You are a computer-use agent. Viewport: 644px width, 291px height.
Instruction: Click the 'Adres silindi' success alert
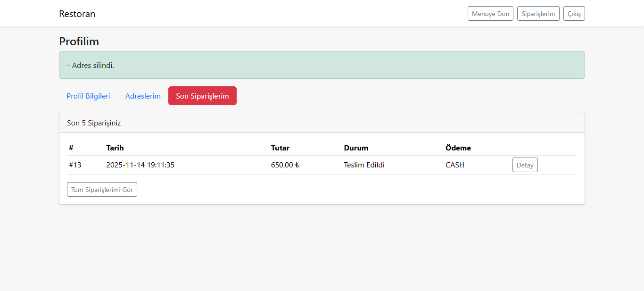pos(322,65)
